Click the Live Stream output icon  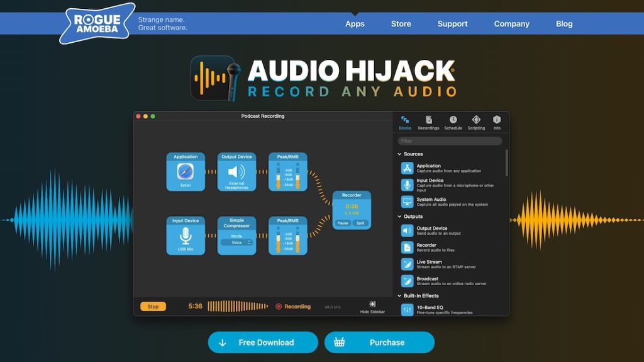[407, 264]
